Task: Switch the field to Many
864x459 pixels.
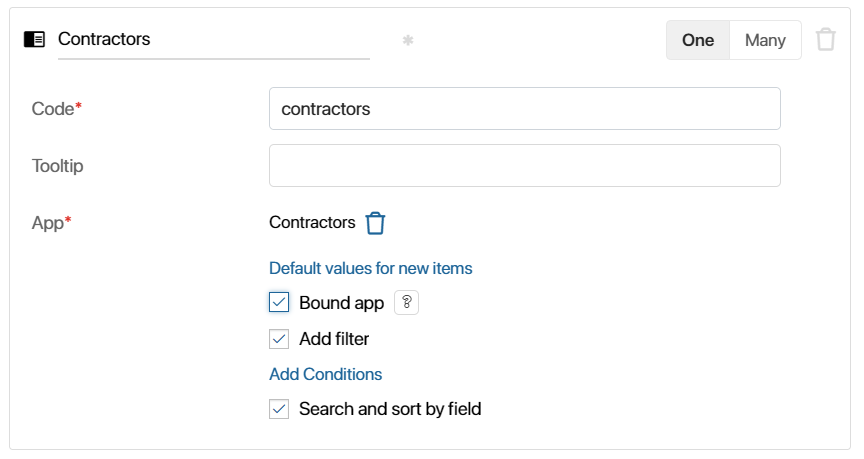Action: coord(765,40)
